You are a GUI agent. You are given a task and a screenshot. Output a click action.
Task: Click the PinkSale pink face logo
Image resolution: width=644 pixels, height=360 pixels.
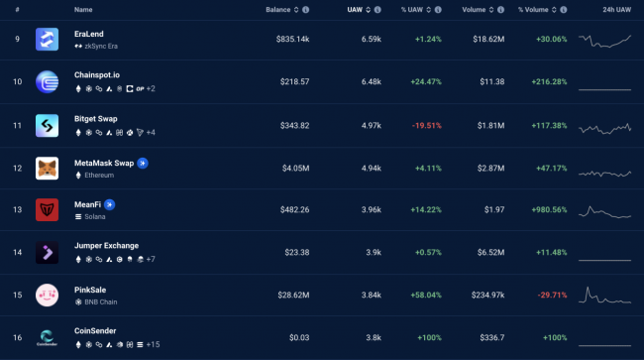pyautogui.click(x=47, y=296)
